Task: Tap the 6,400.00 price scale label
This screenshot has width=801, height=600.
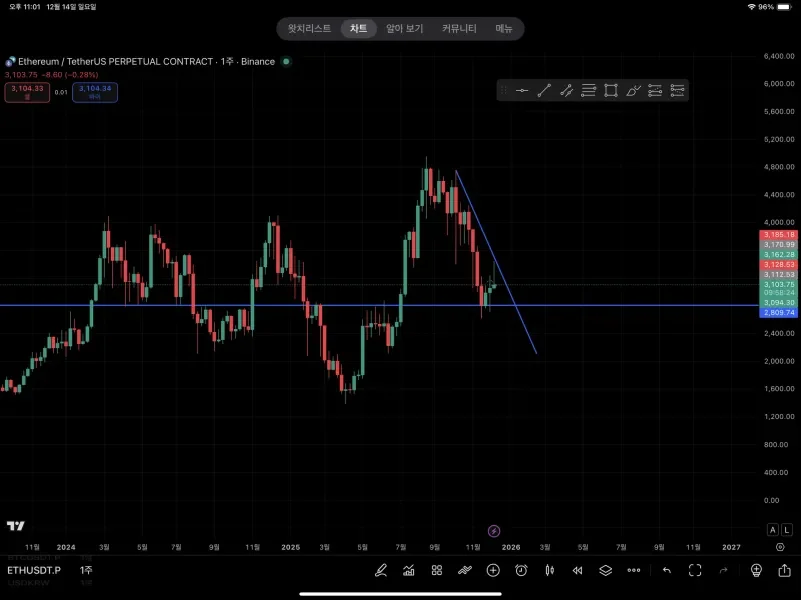Action: pos(779,56)
